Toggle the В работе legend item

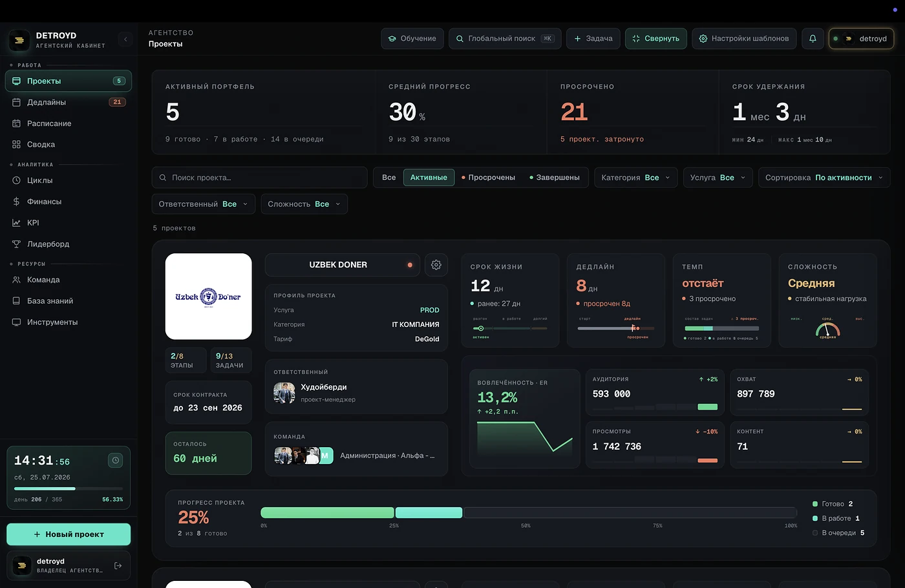(x=836, y=518)
